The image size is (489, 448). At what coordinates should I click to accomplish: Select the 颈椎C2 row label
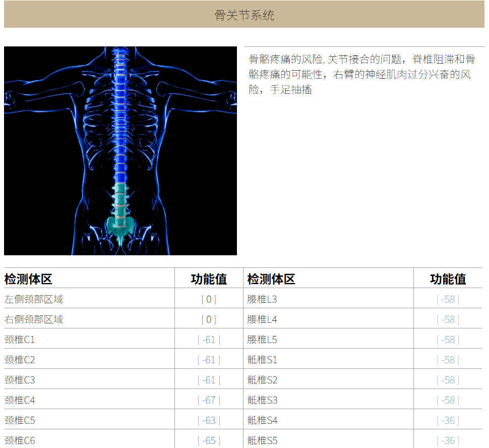point(20,360)
